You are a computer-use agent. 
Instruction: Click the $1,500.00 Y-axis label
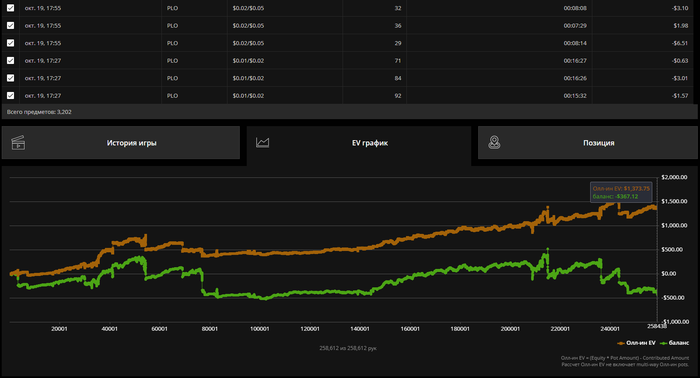pos(674,201)
